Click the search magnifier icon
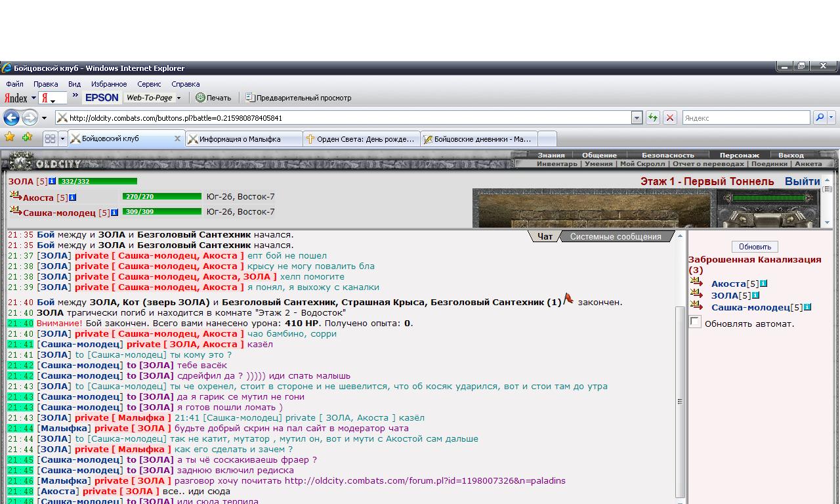This screenshot has height=504, width=840. tap(820, 117)
